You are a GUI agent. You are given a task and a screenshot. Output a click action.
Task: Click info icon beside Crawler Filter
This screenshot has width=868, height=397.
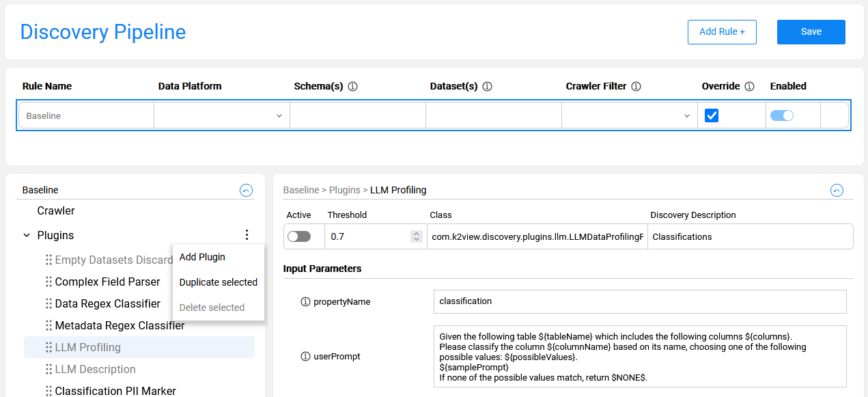636,87
